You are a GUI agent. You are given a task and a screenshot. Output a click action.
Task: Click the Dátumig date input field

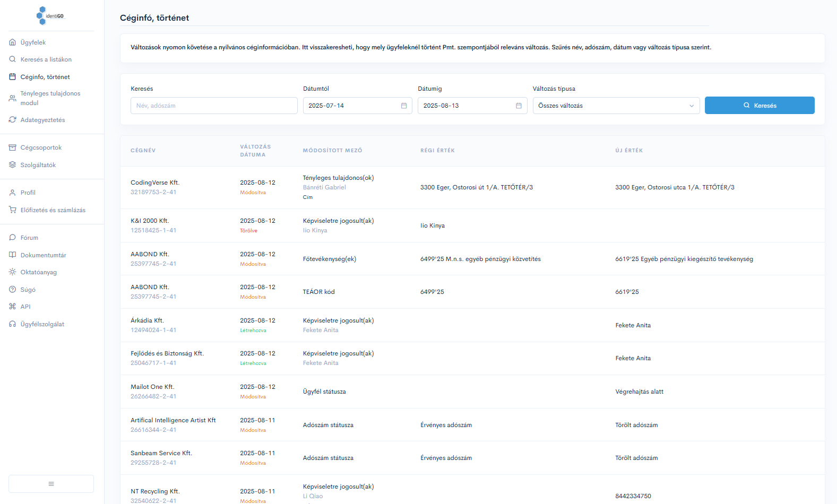[x=464, y=106]
